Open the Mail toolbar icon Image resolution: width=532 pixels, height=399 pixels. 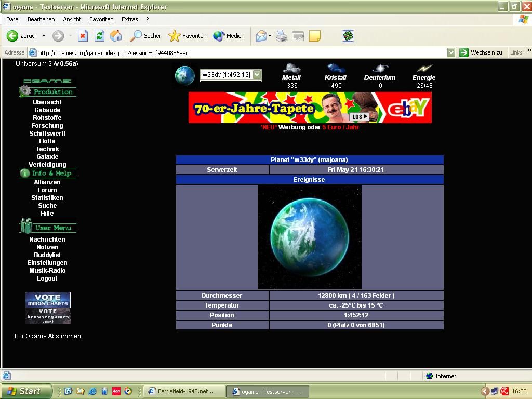[261, 36]
